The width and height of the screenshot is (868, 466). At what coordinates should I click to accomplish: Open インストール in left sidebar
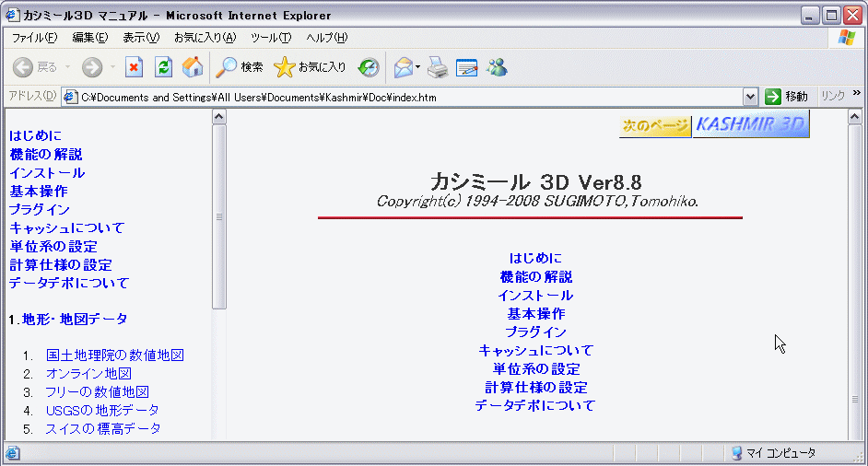tap(47, 172)
